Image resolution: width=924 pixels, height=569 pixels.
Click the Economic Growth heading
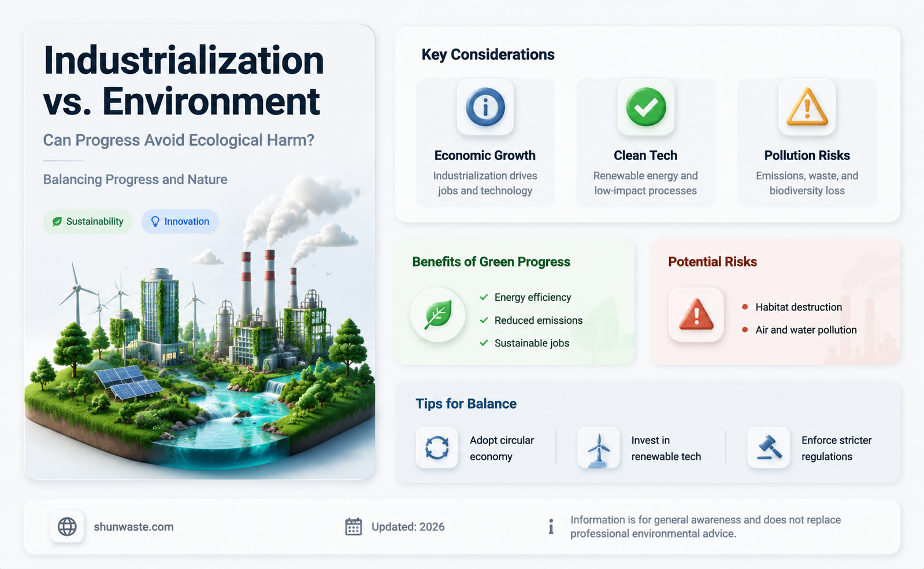(485, 156)
